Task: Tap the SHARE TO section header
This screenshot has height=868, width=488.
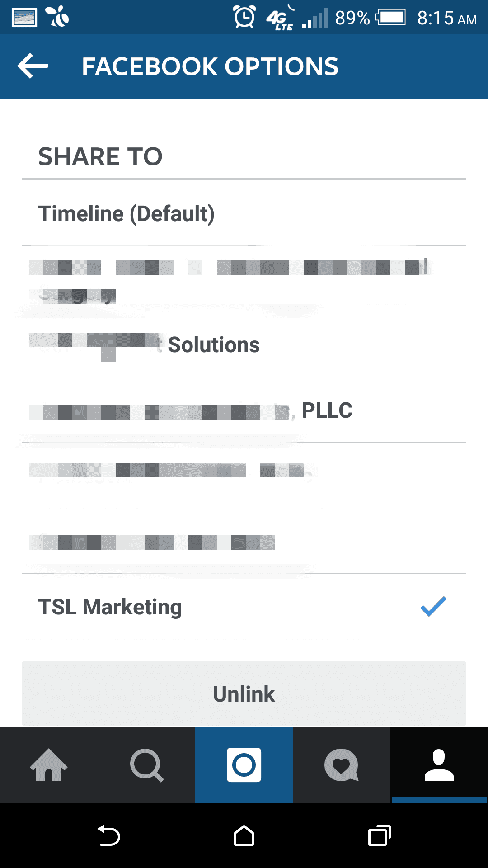Action: pos(101,156)
